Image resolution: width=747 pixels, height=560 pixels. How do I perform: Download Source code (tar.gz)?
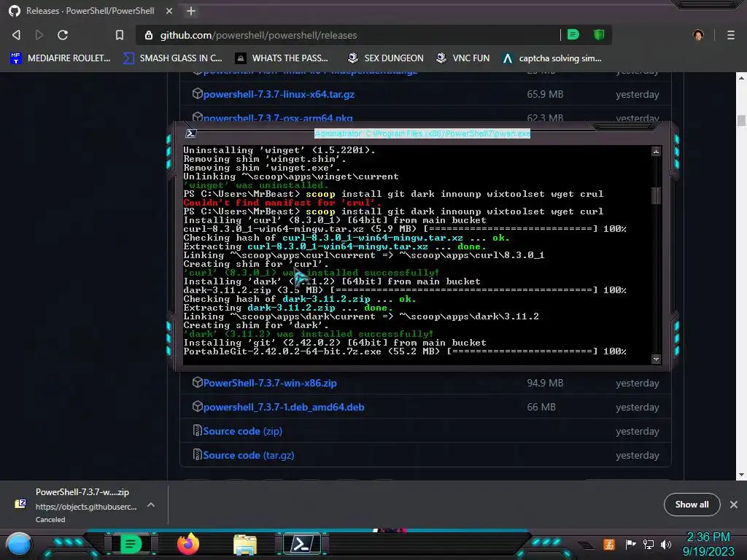tap(249, 455)
